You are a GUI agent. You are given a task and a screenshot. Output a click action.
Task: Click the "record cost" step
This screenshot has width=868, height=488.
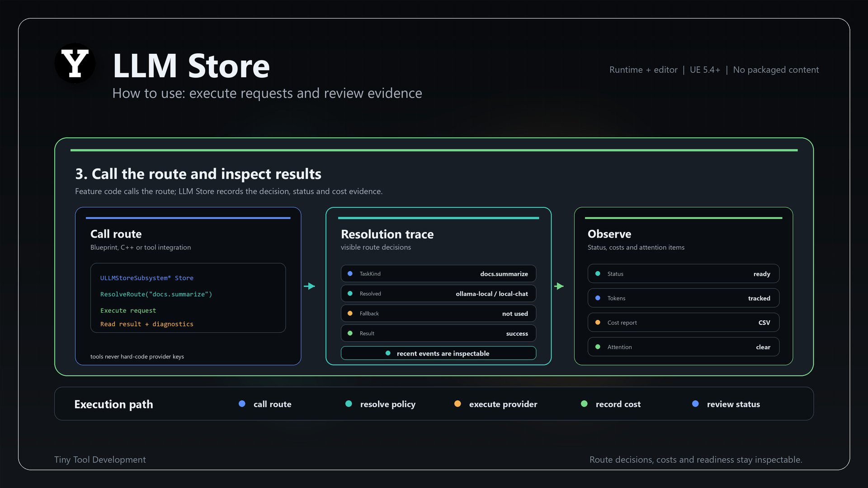pos(618,404)
